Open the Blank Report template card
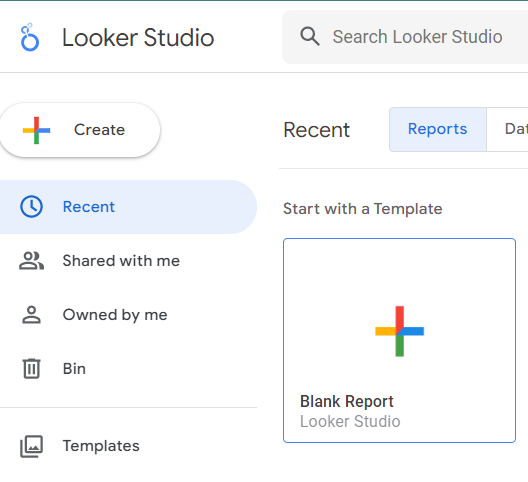This screenshot has height=482, width=528. tap(399, 340)
